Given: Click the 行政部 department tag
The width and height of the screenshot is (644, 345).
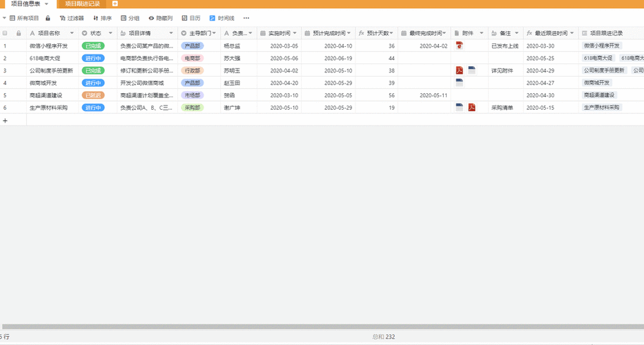Looking at the screenshot, I should pyautogui.click(x=192, y=70).
